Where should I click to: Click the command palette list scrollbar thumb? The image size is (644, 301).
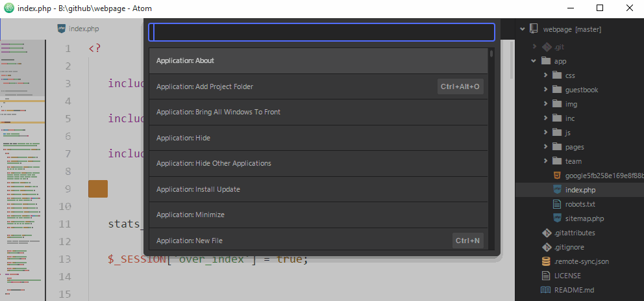491,53
